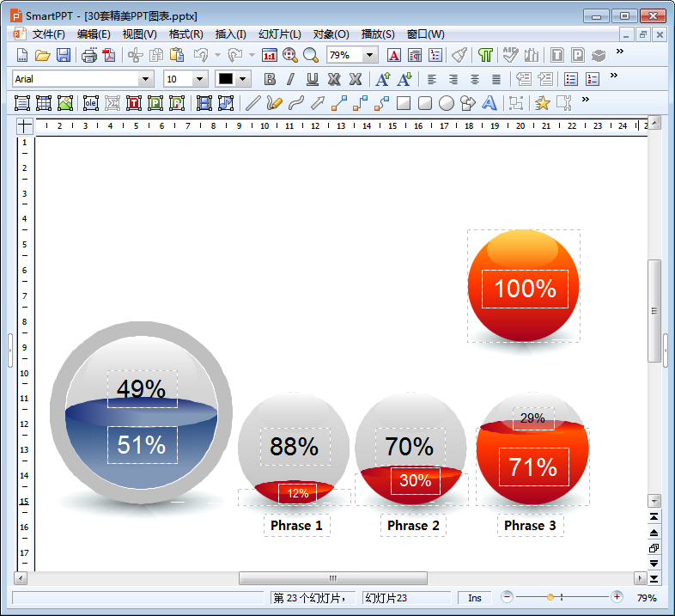
Task: Go to the previous slide button
Action: 654,533
